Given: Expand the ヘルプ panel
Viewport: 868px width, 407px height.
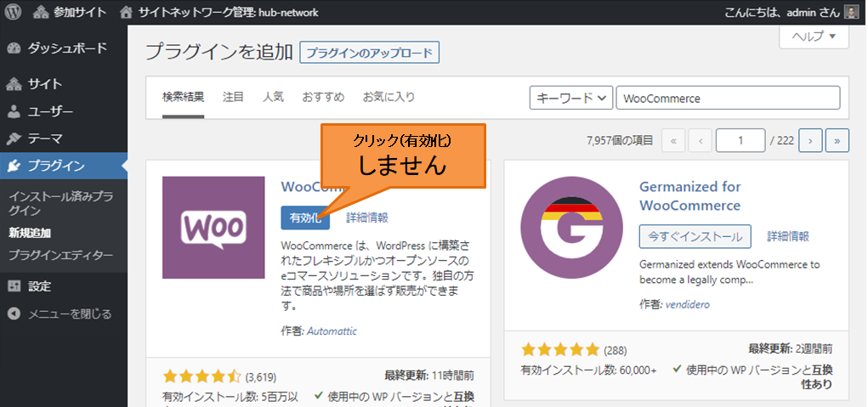Looking at the screenshot, I should pyautogui.click(x=814, y=37).
